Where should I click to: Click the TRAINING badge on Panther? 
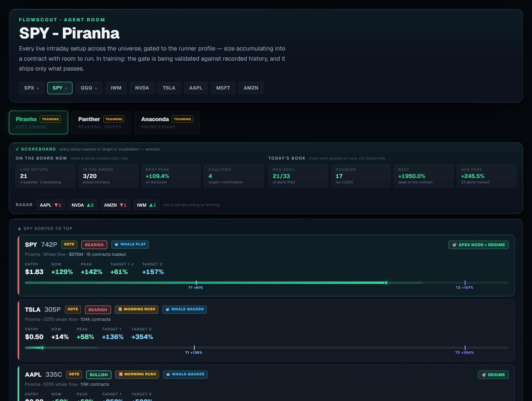[x=114, y=119]
